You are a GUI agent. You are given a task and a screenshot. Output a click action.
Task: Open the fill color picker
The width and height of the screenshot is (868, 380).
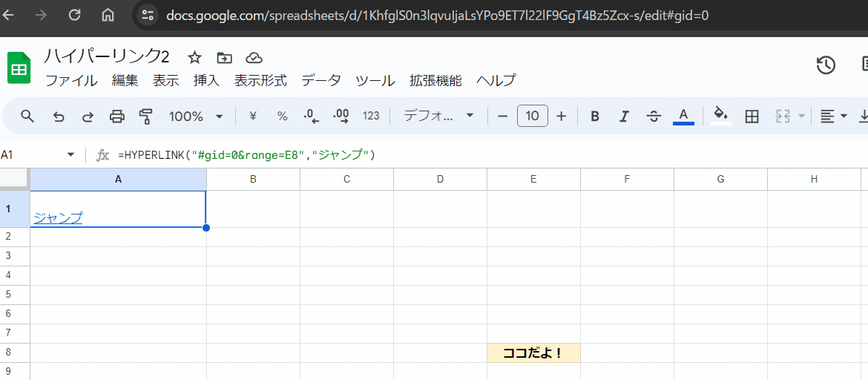721,117
